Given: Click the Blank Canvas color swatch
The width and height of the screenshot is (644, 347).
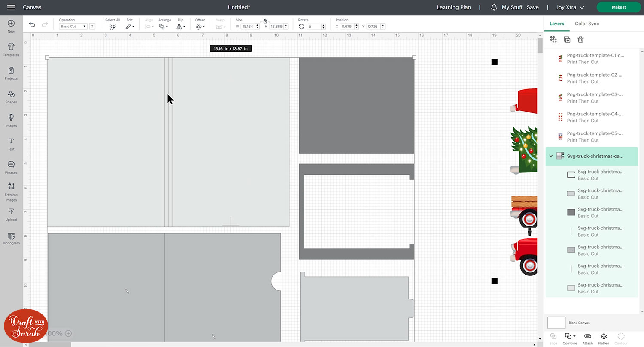Looking at the screenshot, I should 556,323.
